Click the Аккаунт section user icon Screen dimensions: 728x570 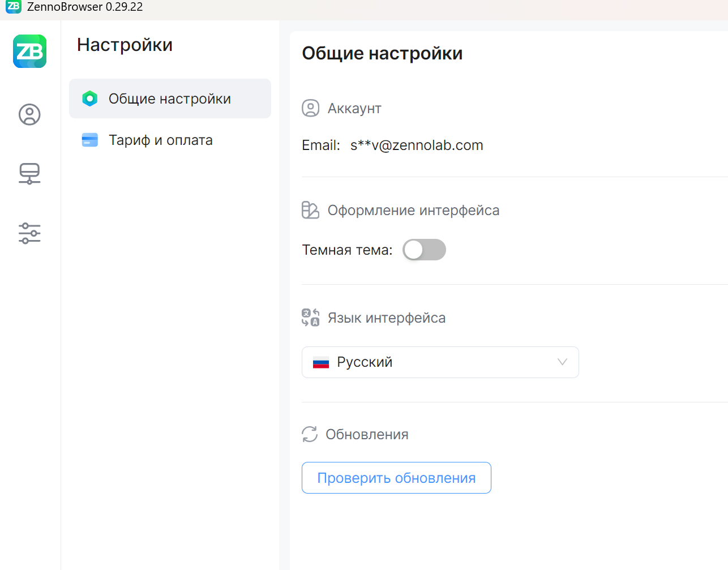tap(311, 108)
